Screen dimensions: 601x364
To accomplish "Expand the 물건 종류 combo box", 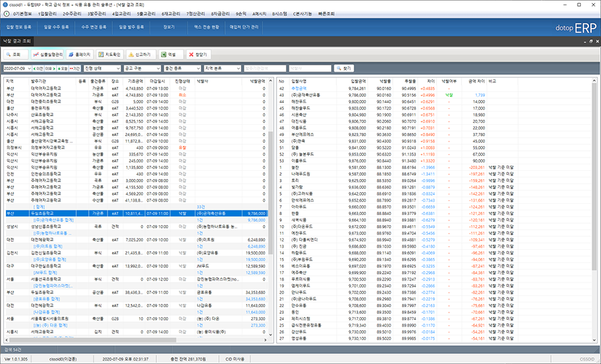I will pos(182,68).
